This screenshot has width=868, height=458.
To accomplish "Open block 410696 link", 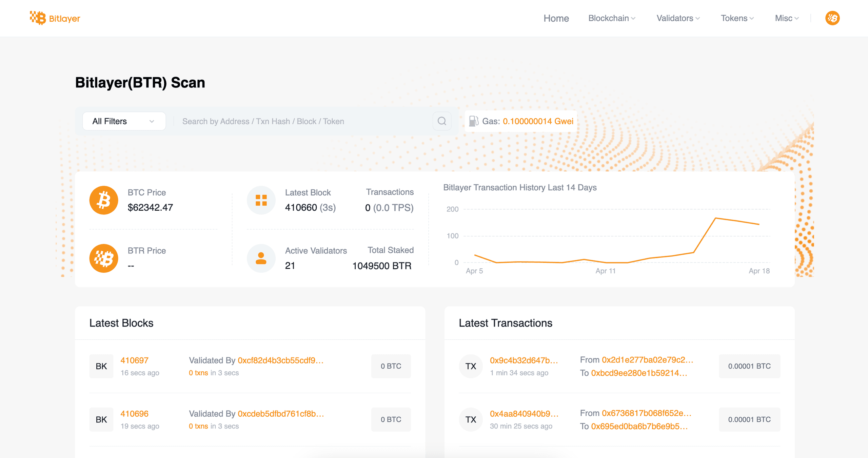I will click(135, 414).
